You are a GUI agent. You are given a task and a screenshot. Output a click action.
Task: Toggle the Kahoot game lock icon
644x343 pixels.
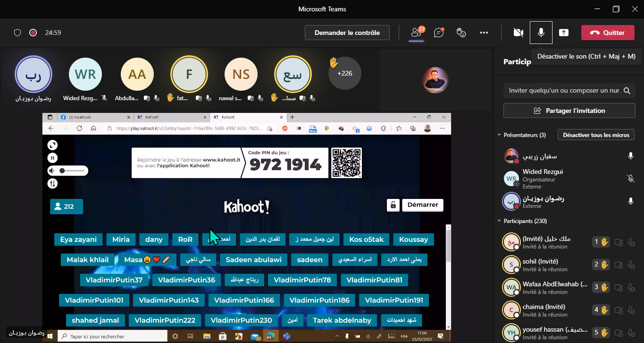coord(393,205)
